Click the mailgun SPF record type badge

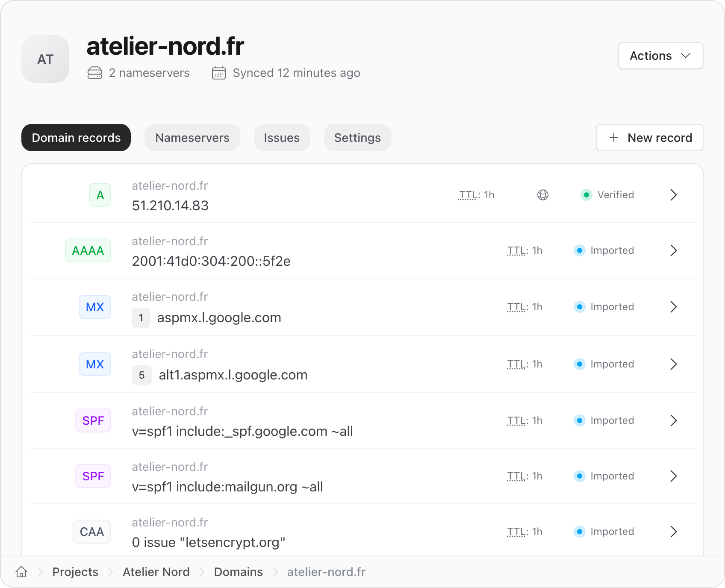pos(93,476)
